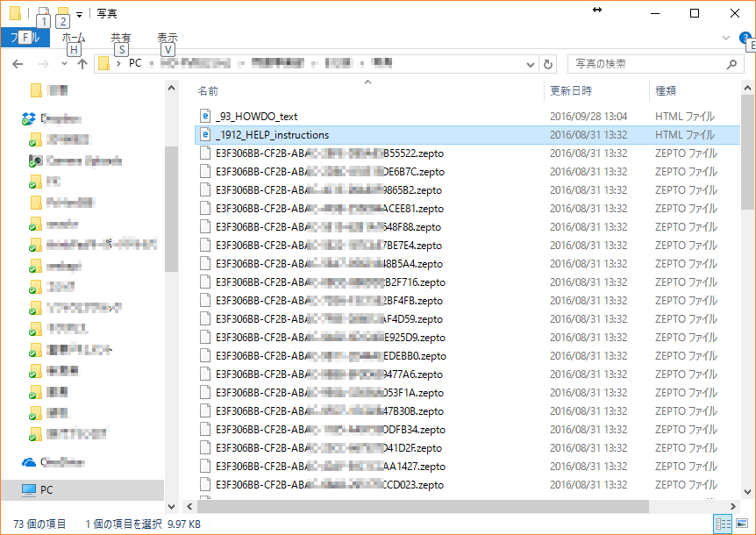Expand the address bar history dropdown
This screenshot has height=535, width=756.
coord(531,64)
